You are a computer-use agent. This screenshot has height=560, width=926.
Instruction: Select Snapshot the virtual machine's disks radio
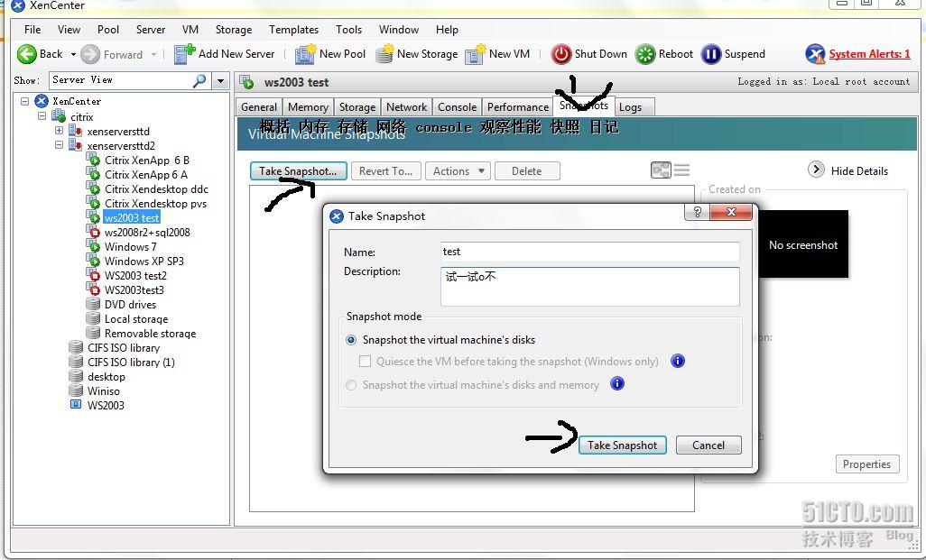coord(351,340)
